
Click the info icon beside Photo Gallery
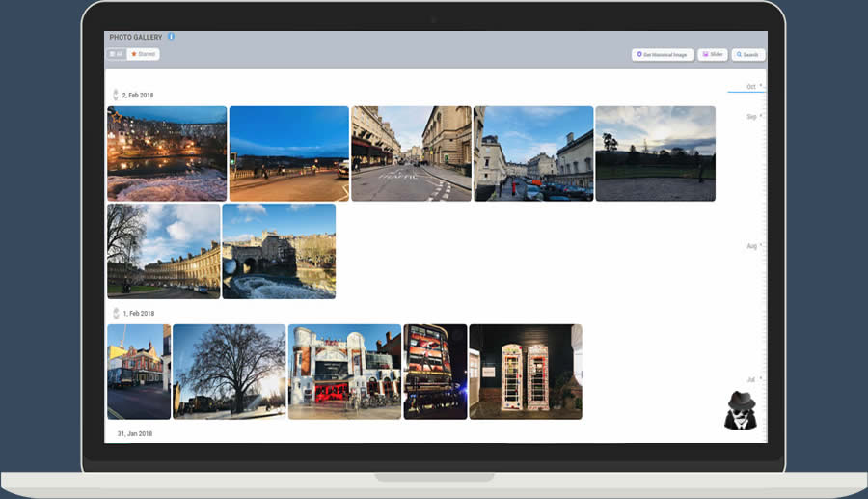click(172, 37)
